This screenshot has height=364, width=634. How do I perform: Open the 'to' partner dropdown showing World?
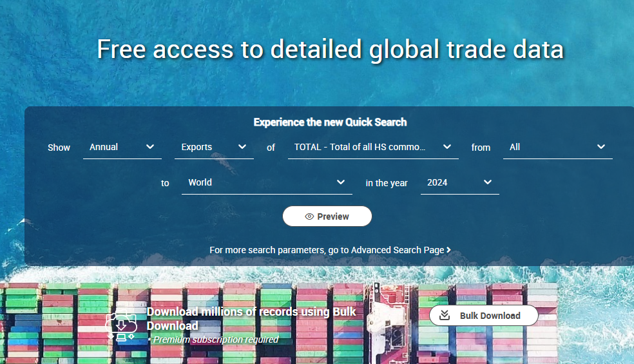266,183
